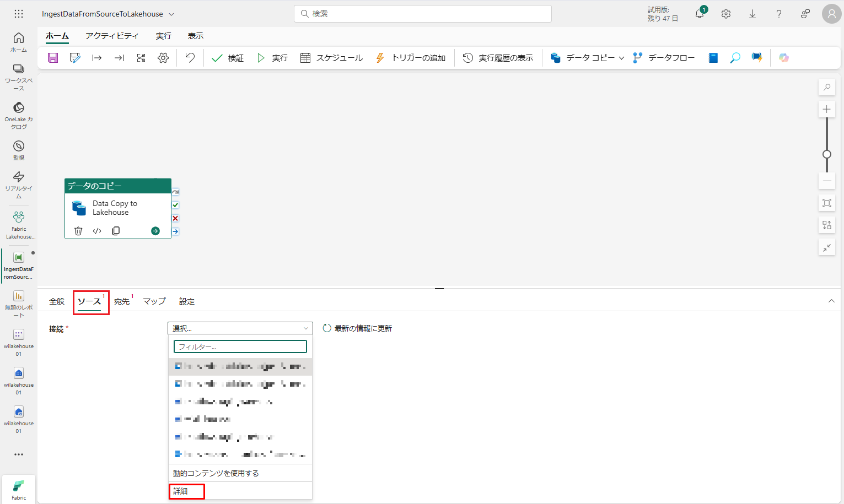Expand the IngestDataFromSourceToLakehouse title dropdown
This screenshot has height=504, width=844.
click(171, 14)
